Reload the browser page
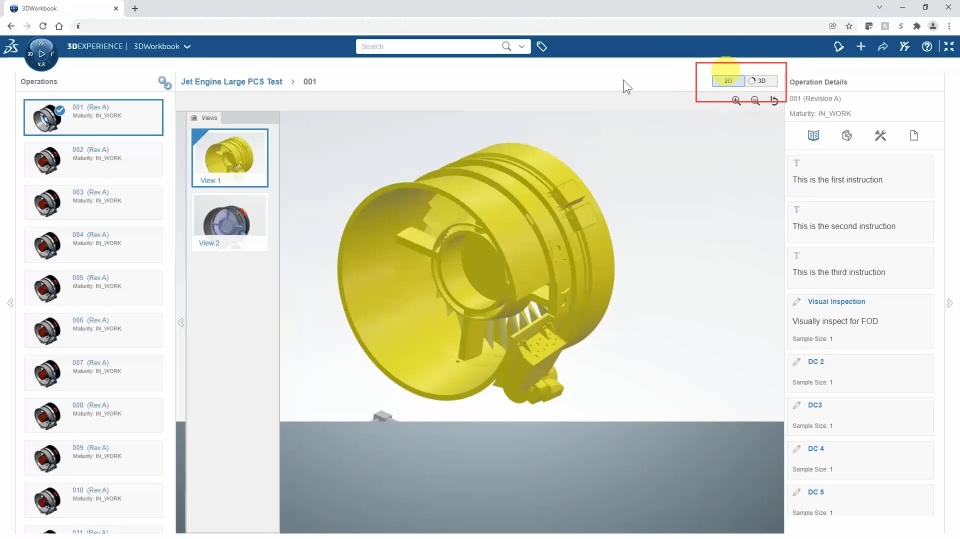This screenshot has height=539, width=960. tap(43, 26)
